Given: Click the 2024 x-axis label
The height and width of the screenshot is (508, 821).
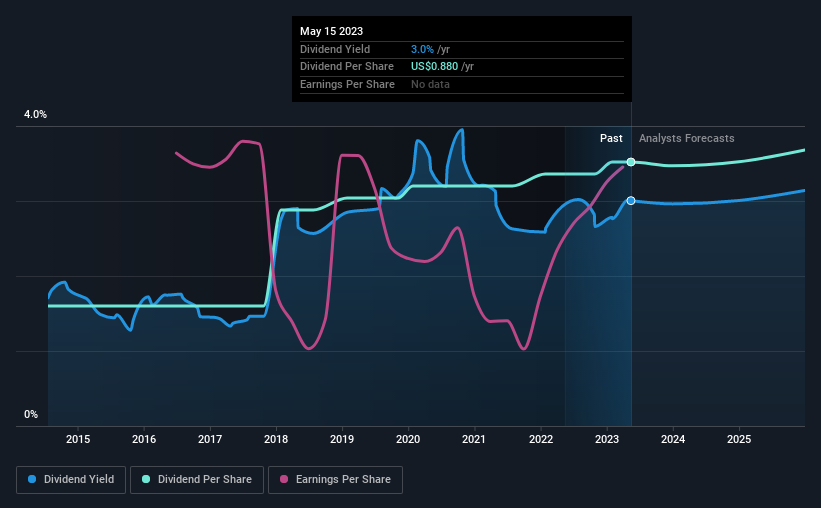Looking at the screenshot, I should [x=673, y=439].
